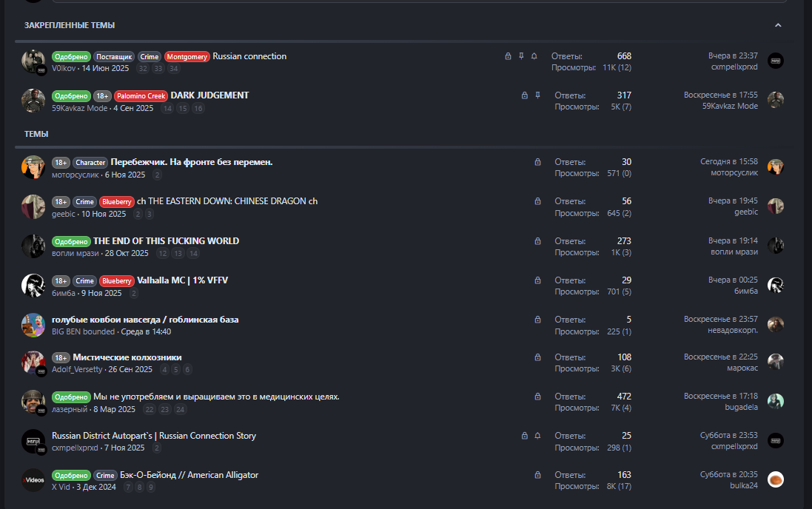
Task: Go to page 34 of Russian connection
Action: click(x=174, y=69)
